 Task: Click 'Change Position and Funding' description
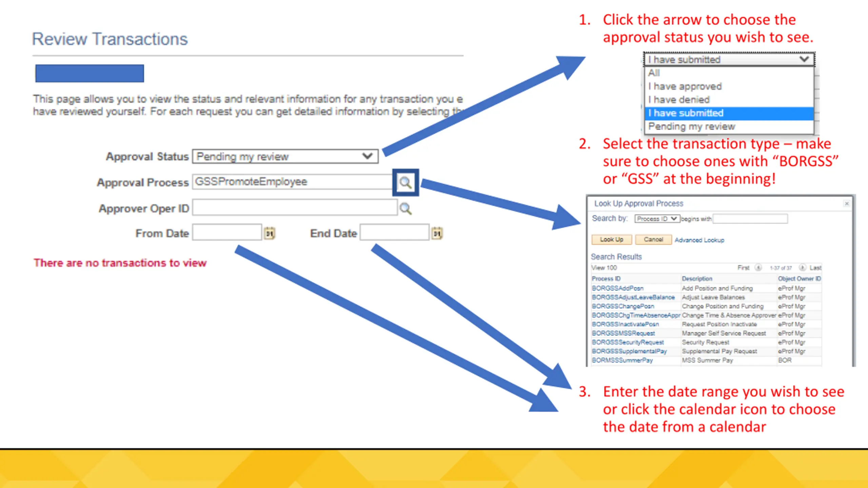(723, 306)
